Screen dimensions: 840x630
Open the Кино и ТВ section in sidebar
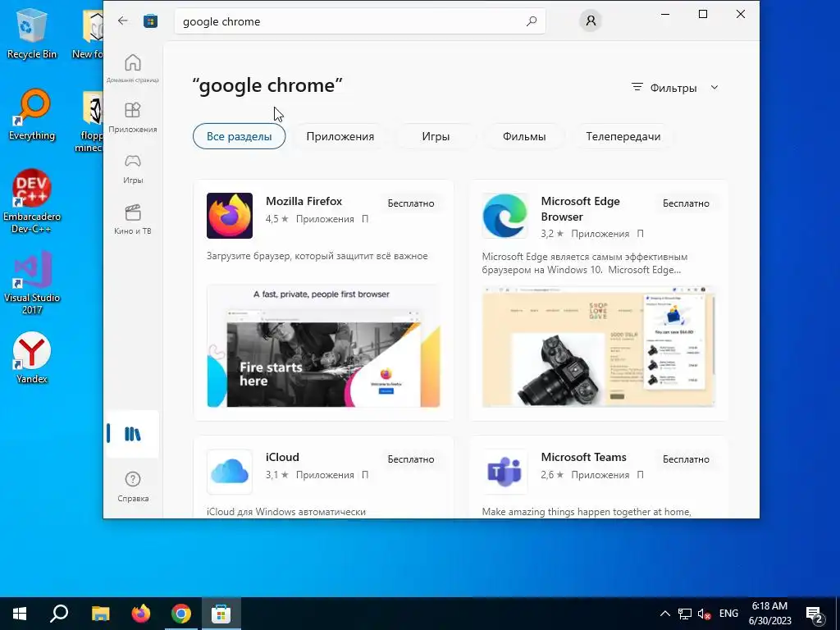point(132,220)
